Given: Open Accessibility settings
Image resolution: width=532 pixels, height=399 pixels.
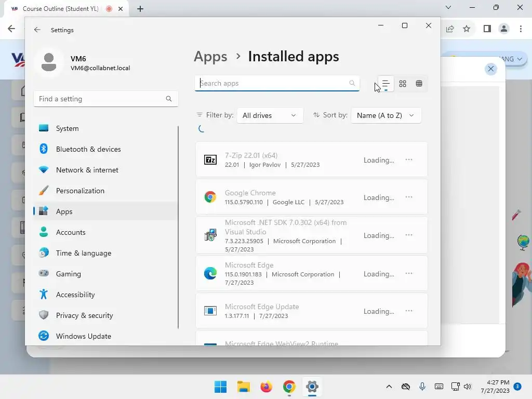Looking at the screenshot, I should click(x=105, y=295).
